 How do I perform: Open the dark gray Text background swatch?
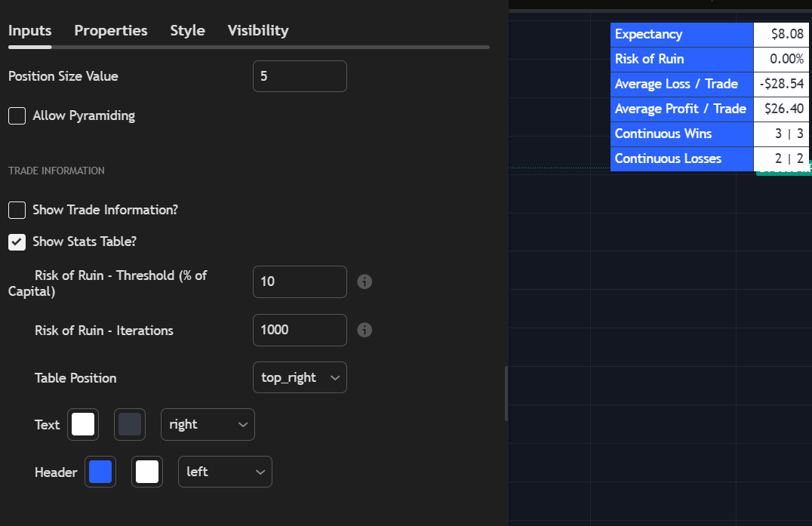(x=130, y=424)
